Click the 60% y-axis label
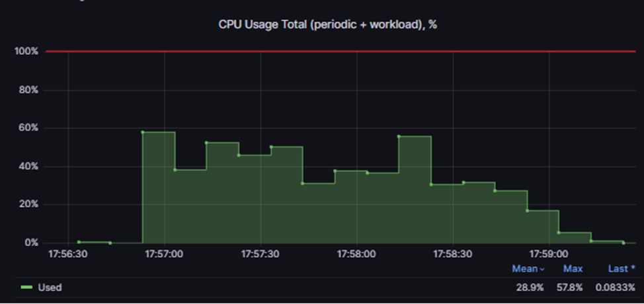 [28, 128]
